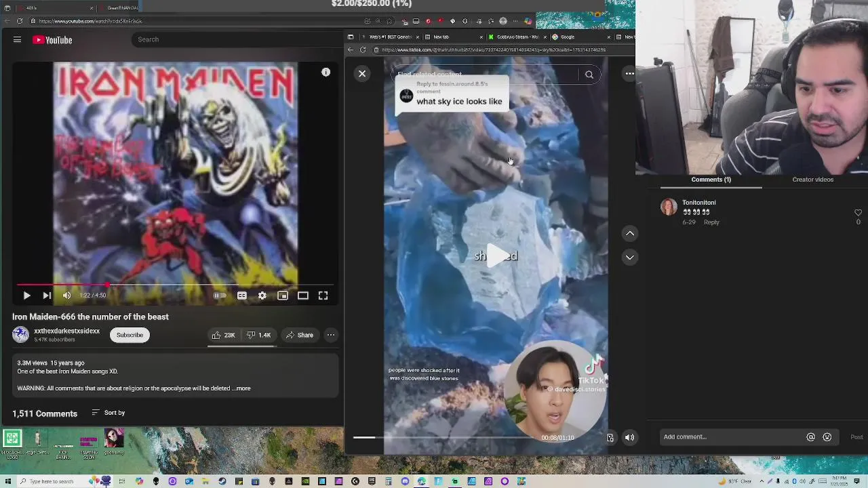Reply to Tonitonitoni's comment
The height and width of the screenshot is (488, 868).
(x=711, y=222)
